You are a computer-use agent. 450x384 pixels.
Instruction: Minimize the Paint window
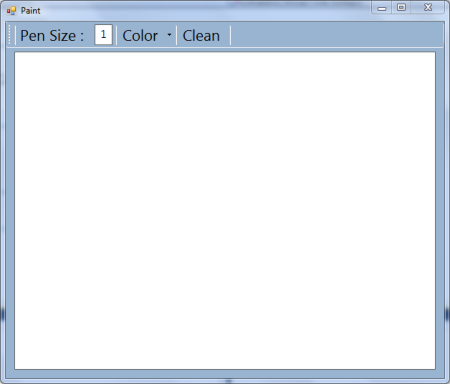coord(382,8)
